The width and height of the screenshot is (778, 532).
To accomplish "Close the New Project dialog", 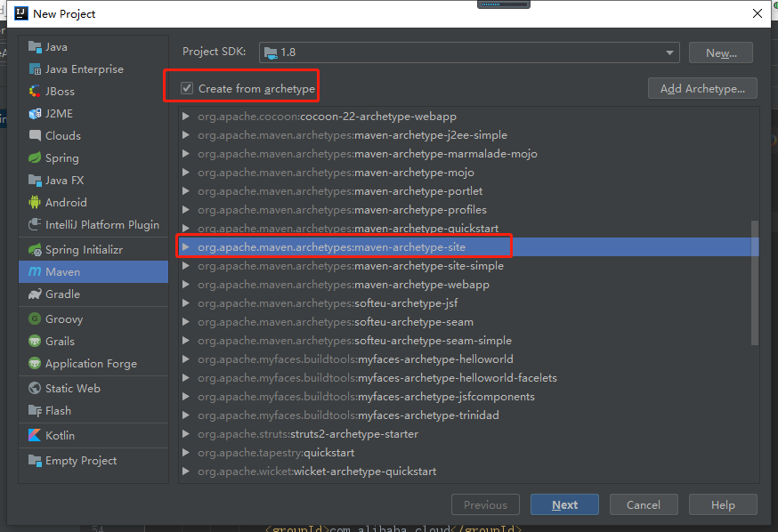I will [758, 13].
